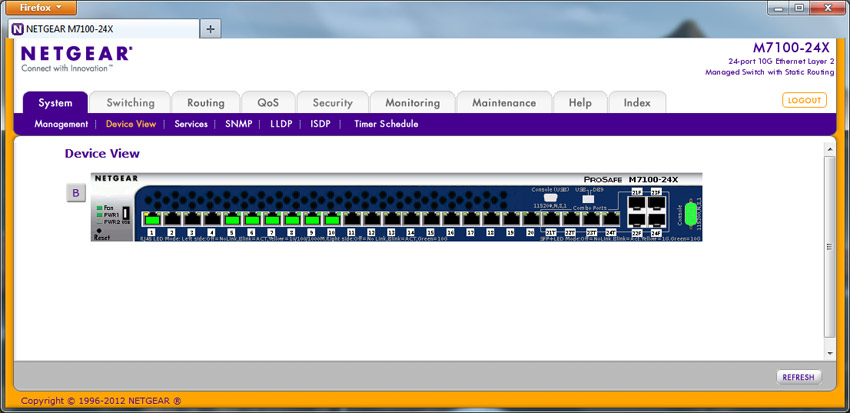Click the LOGOUT button

pos(804,100)
